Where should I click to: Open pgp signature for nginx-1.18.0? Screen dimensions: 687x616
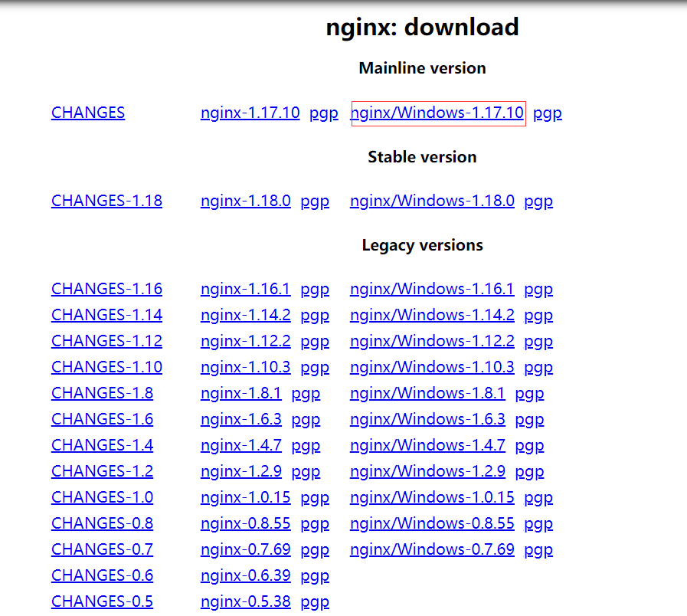(x=314, y=201)
